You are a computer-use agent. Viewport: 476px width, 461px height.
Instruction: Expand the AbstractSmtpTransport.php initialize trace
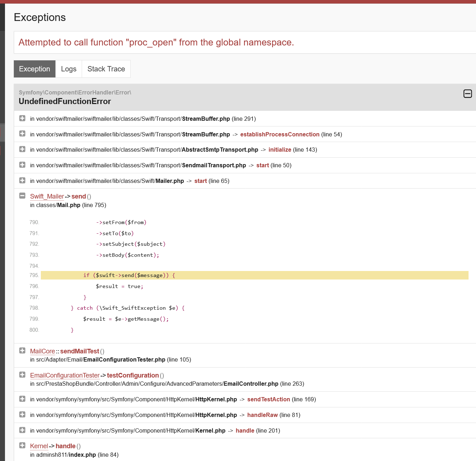pos(22,149)
